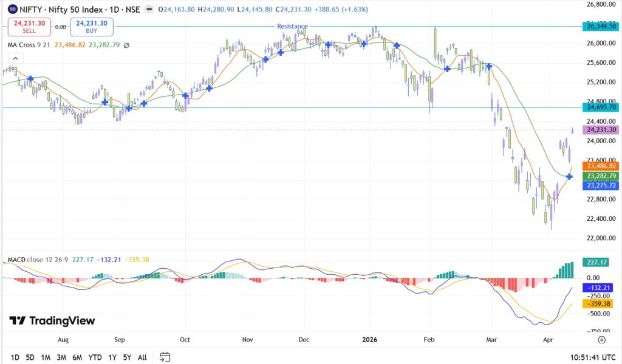Click the market status indicator beside NSE
Viewport: 622px width, 364px height.
[149, 10]
